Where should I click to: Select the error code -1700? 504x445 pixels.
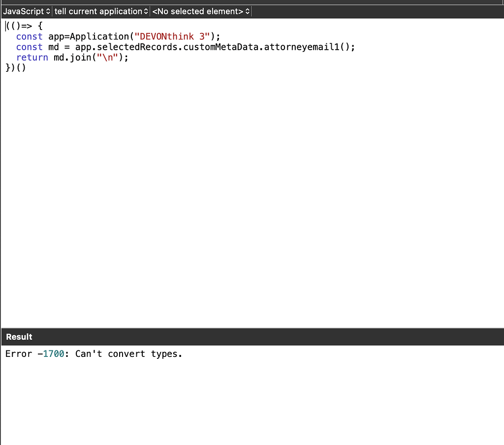[53, 353]
